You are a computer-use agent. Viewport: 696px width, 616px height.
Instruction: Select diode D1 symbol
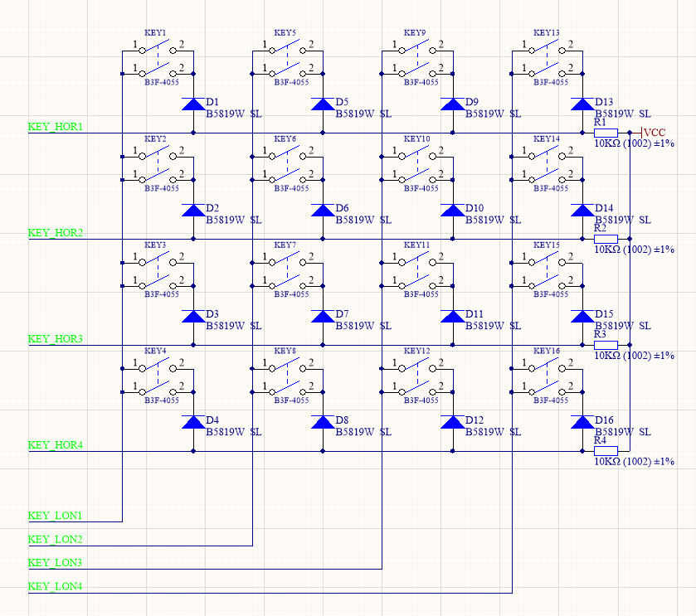point(193,104)
